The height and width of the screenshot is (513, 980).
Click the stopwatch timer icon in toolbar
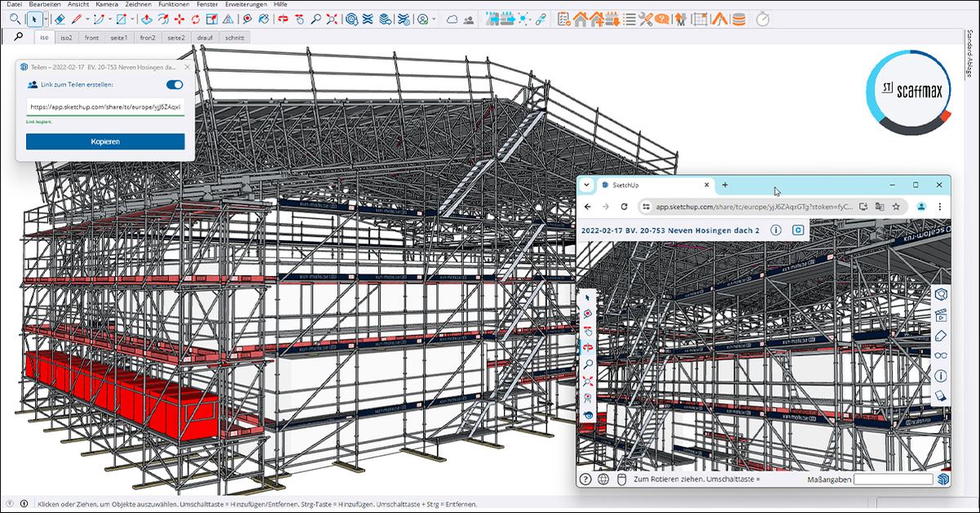(x=763, y=19)
